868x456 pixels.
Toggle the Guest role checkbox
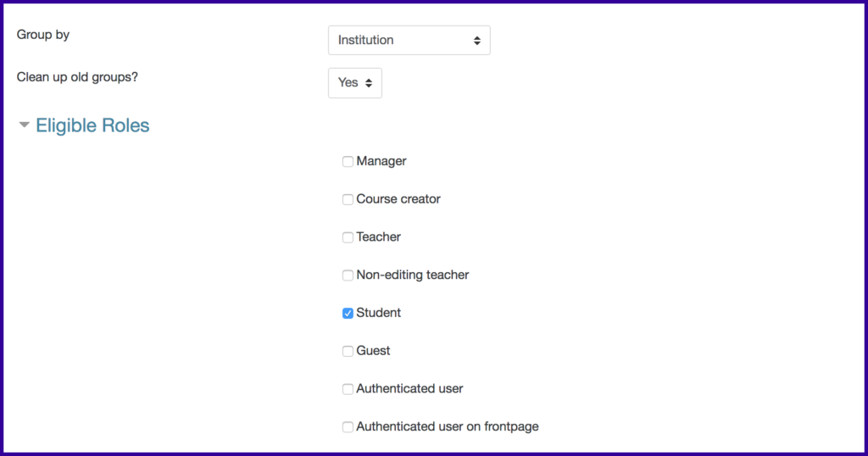pos(348,351)
